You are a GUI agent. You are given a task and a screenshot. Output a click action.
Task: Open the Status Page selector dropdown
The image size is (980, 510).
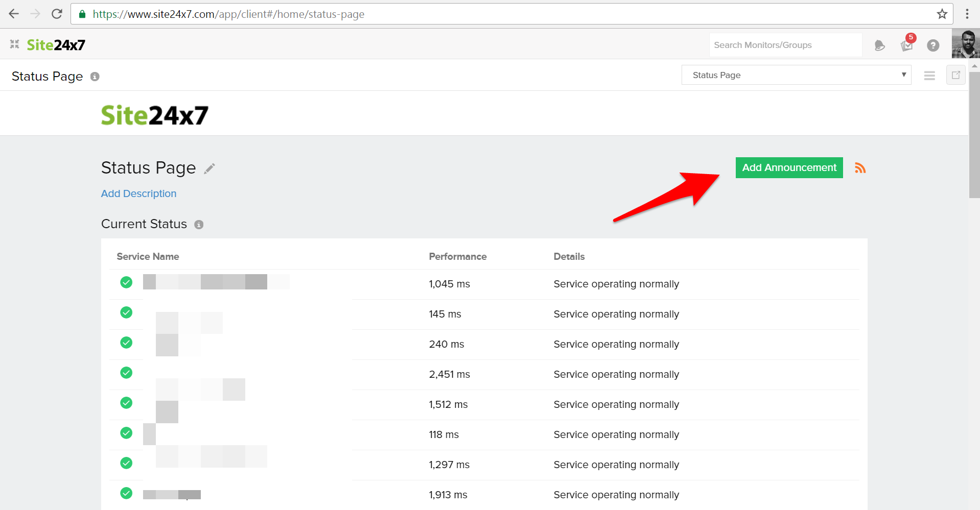click(796, 75)
